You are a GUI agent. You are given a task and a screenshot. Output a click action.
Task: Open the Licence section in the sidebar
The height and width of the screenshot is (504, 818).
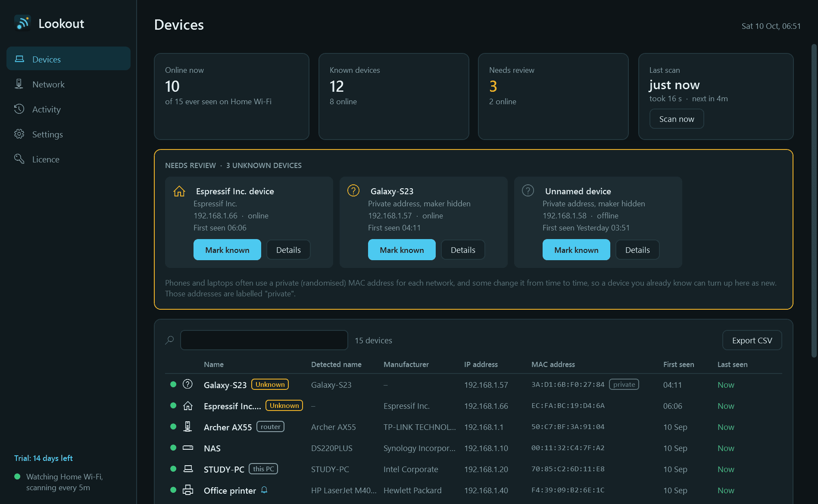[x=69, y=159]
